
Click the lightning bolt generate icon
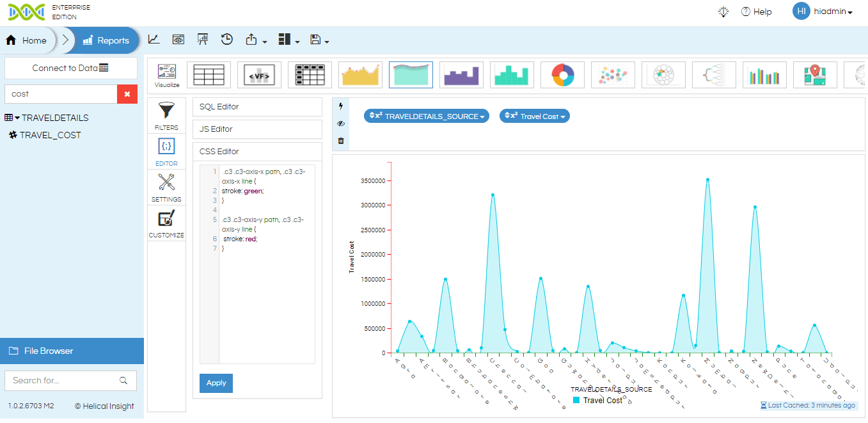point(340,106)
